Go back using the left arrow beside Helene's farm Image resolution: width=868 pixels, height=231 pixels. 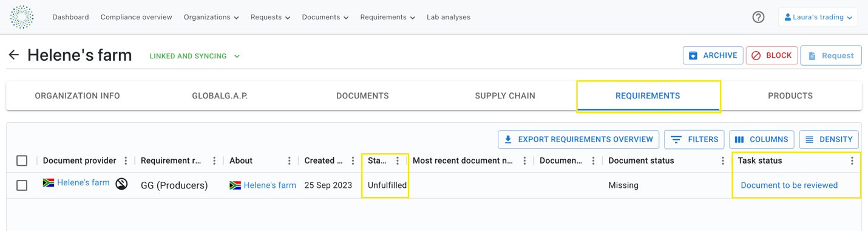click(x=14, y=55)
